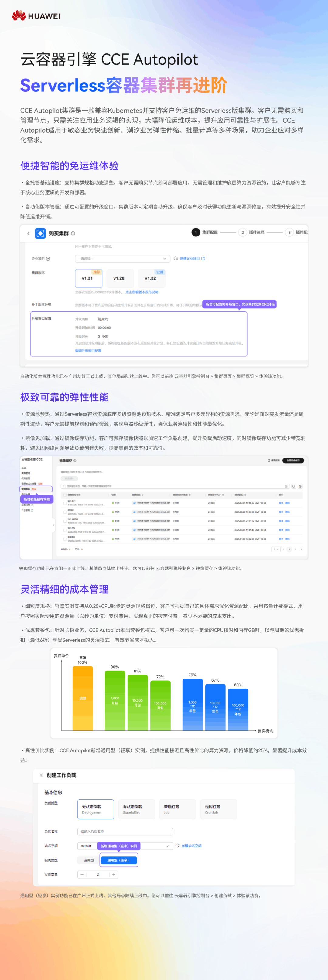Screen dimensions: 328x980
Task: Choose the 通用型(轻享) instance type
Action: point(118,860)
